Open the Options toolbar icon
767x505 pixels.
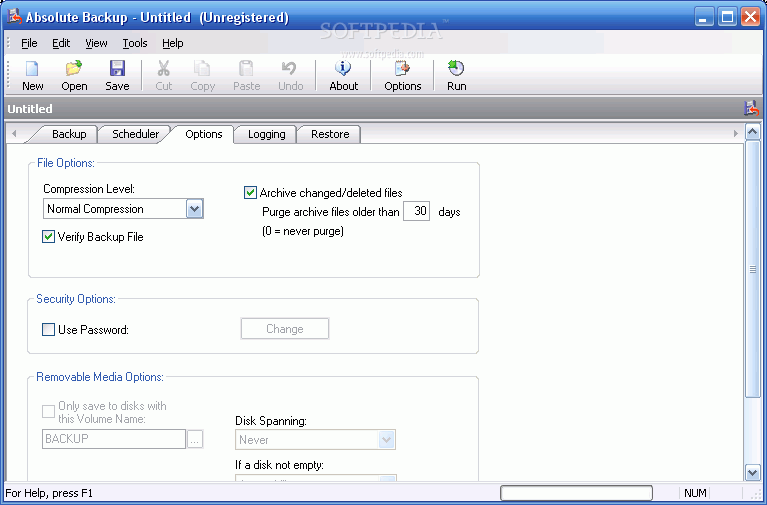pyautogui.click(x=402, y=69)
